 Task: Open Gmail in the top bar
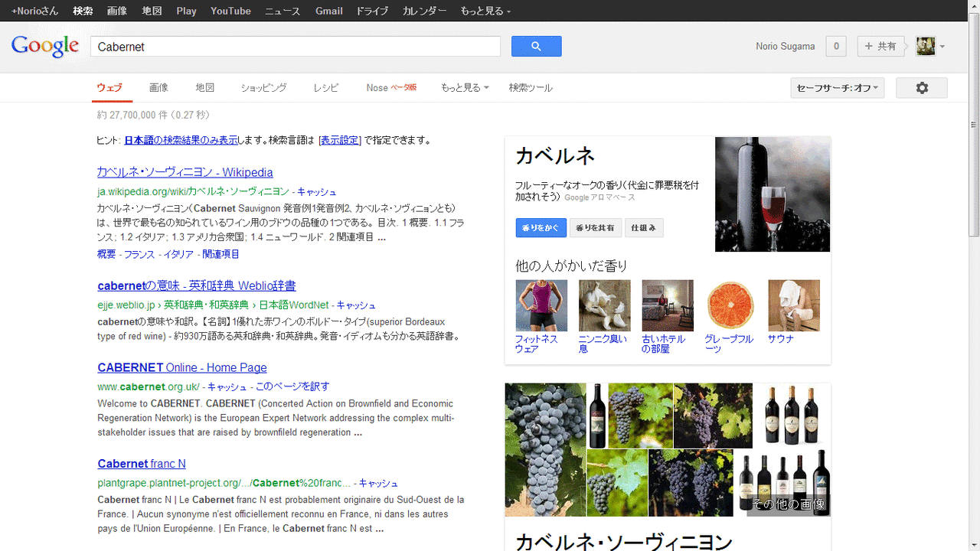click(x=329, y=11)
